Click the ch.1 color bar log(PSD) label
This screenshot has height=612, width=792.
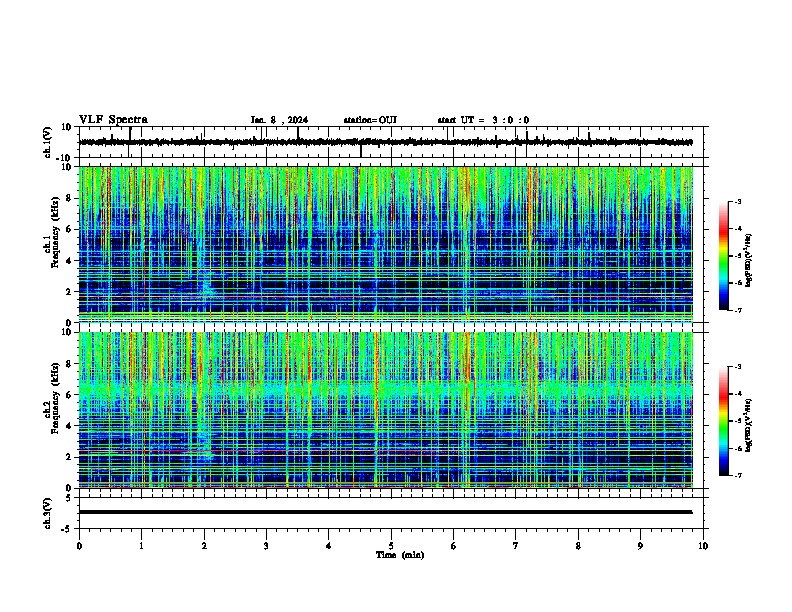tap(749, 261)
